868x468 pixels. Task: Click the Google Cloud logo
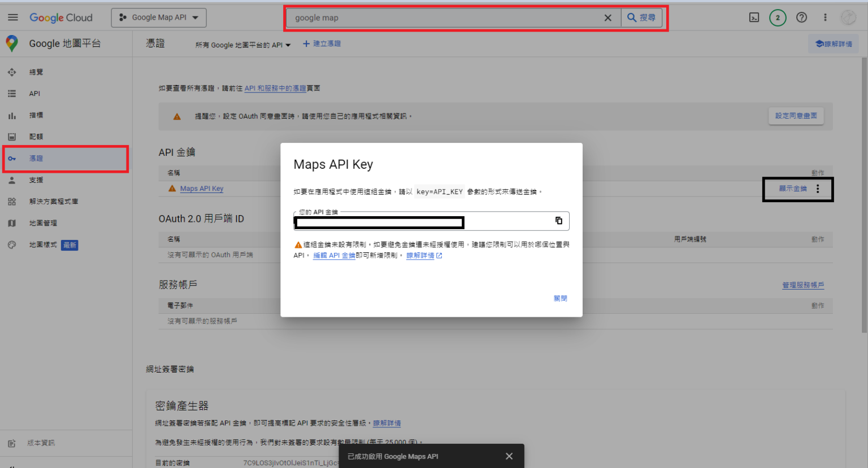pyautogui.click(x=61, y=17)
